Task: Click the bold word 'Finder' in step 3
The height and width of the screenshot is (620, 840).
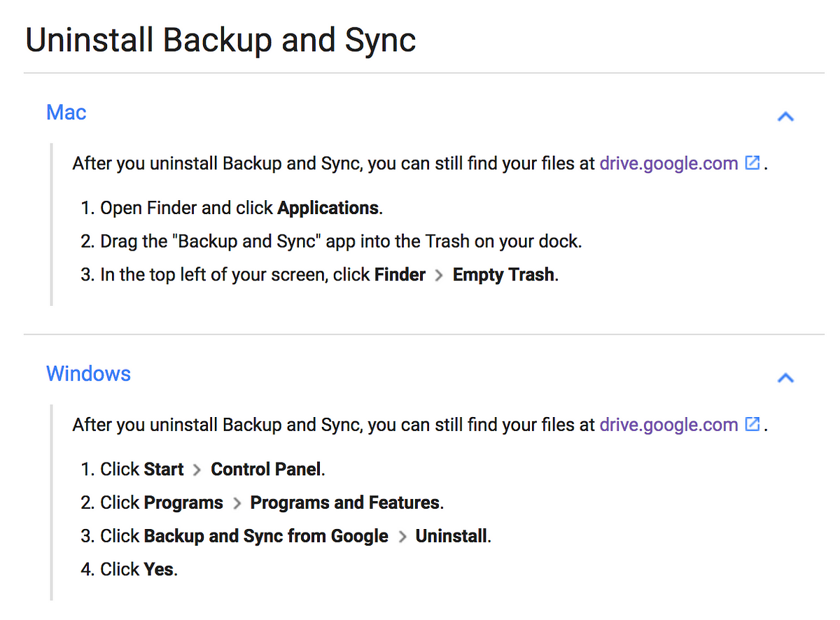Action: pyautogui.click(x=400, y=275)
